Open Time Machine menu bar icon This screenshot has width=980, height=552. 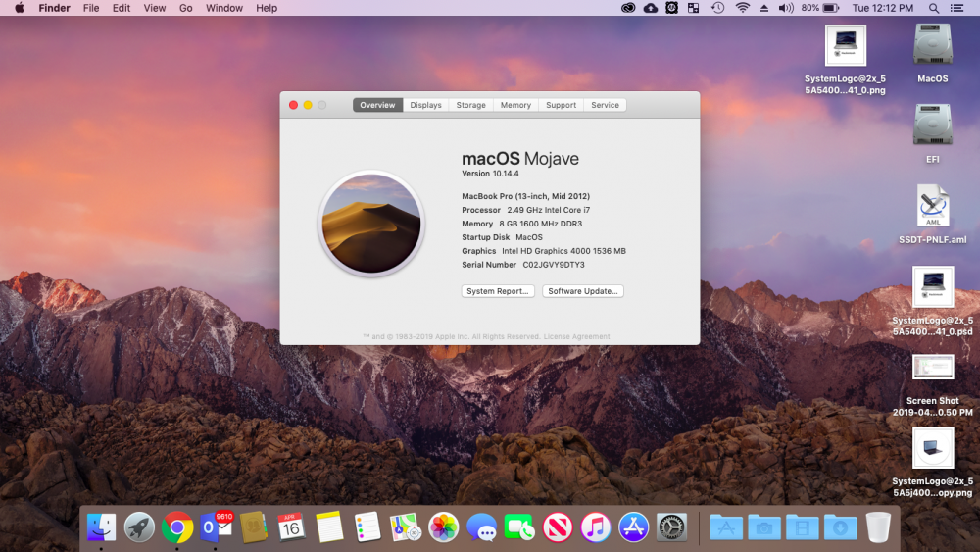pos(717,8)
